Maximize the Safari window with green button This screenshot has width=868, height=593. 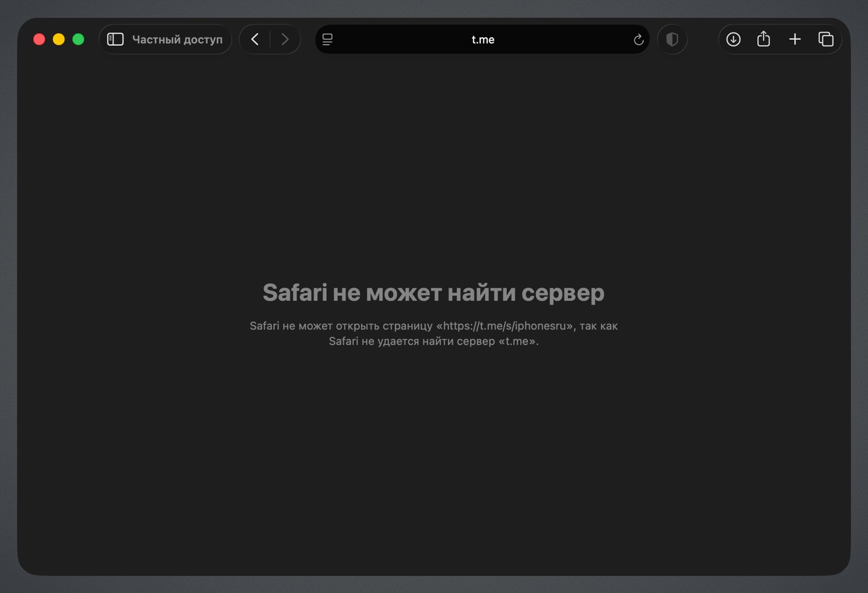[x=78, y=39]
